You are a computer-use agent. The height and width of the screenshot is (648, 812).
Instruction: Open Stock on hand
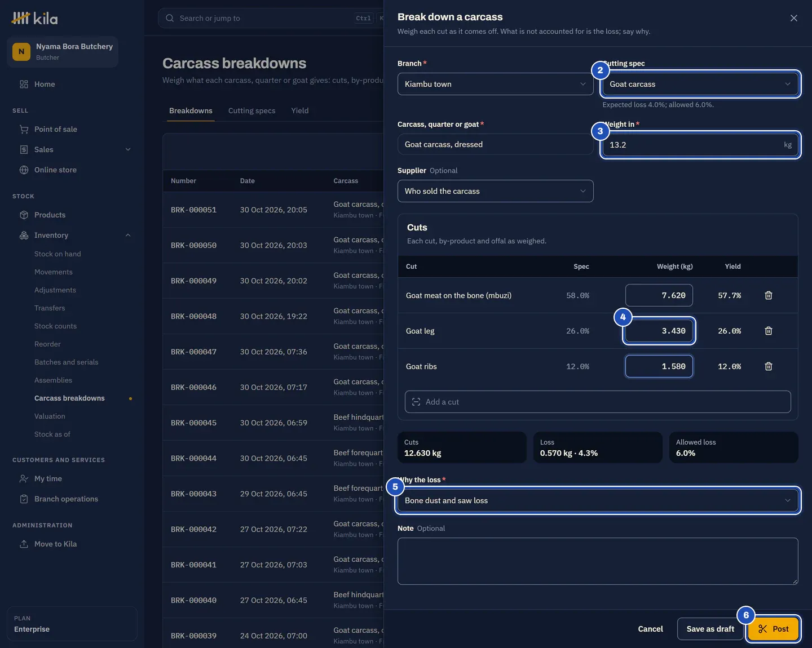58,254
